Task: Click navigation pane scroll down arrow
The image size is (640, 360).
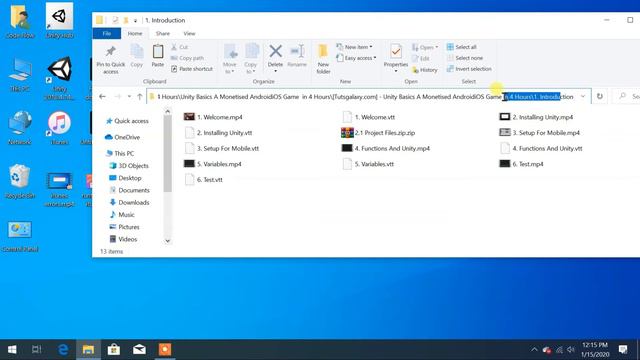Action: tap(167, 241)
